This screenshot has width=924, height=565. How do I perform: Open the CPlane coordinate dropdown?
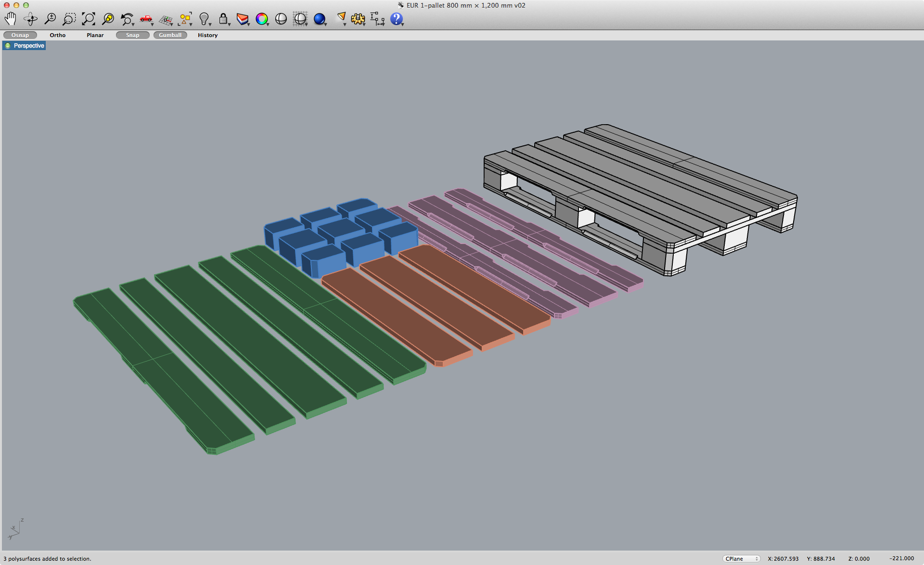coord(741,559)
